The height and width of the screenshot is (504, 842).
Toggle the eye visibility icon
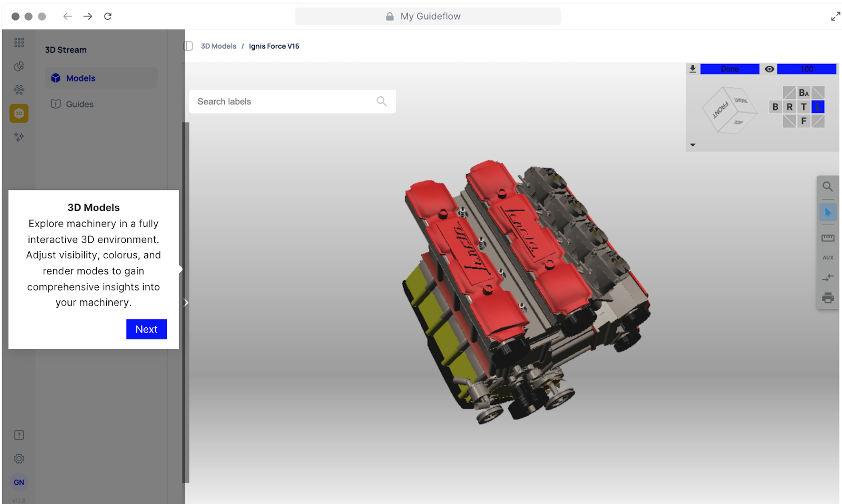click(769, 69)
